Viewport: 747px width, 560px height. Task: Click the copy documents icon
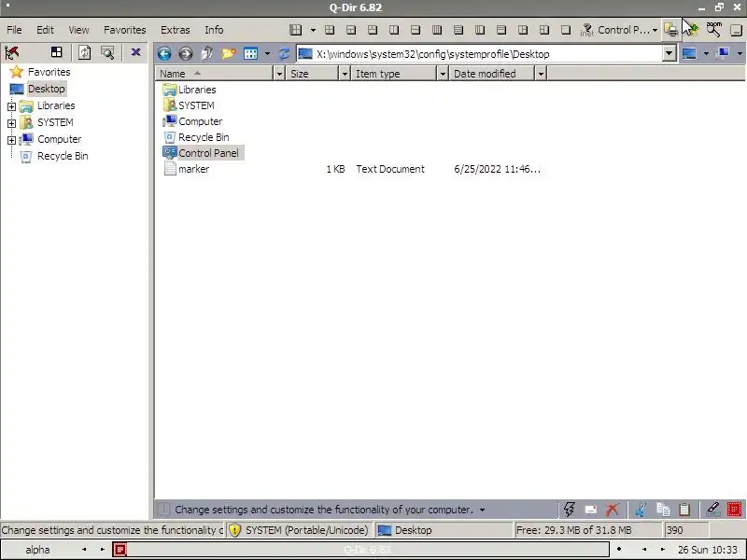click(x=663, y=510)
